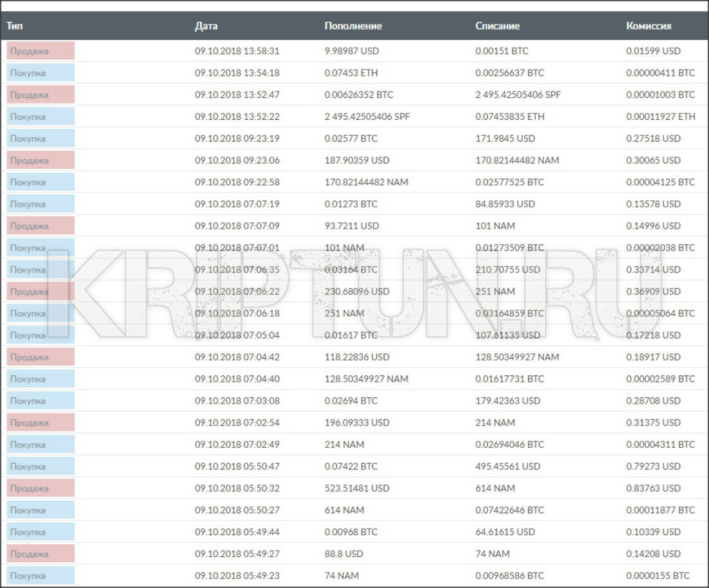
Task: Select Продажа badge in 09:23:06 row
Action: [41, 160]
